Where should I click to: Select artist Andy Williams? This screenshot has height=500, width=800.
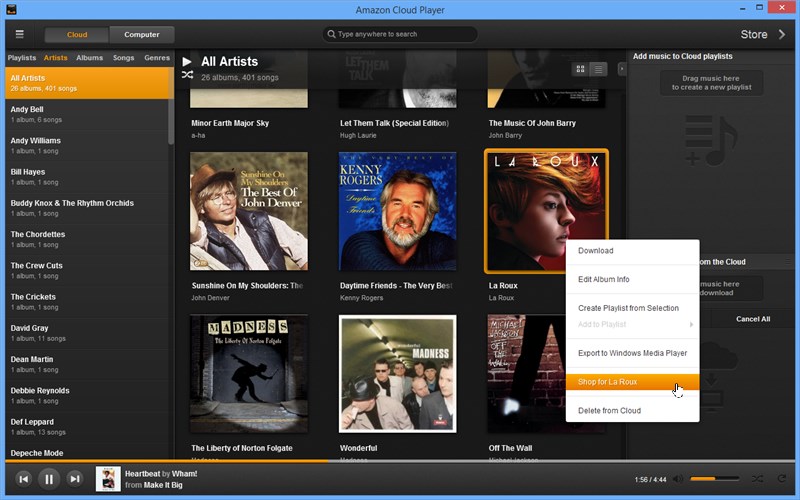87,145
